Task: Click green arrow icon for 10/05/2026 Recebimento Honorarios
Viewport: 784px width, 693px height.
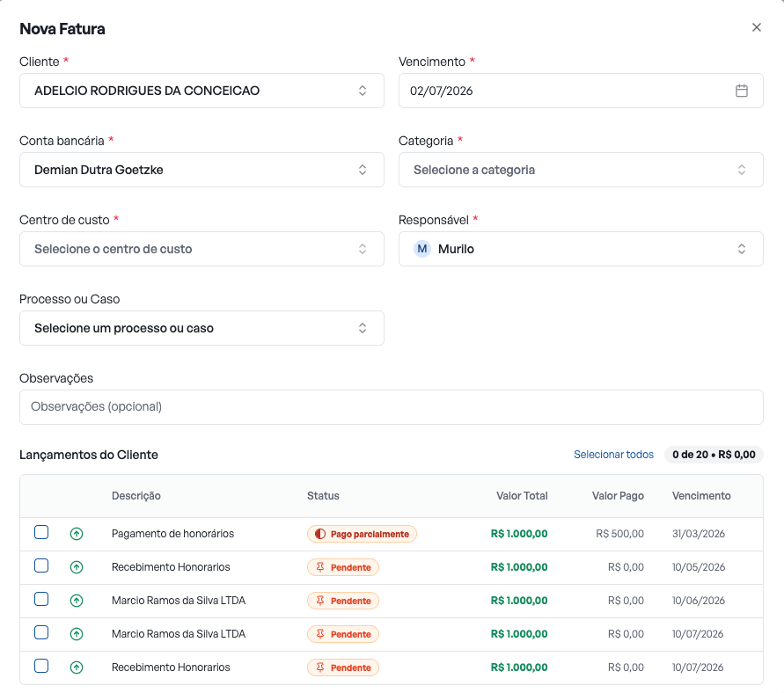Action: coord(77,567)
